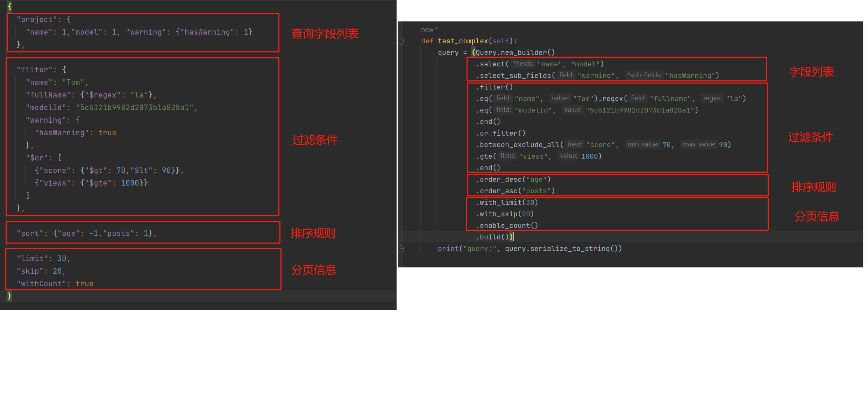The image size is (868, 396).
Task: Click the .order_desc("age") line
Action: coord(513,179)
